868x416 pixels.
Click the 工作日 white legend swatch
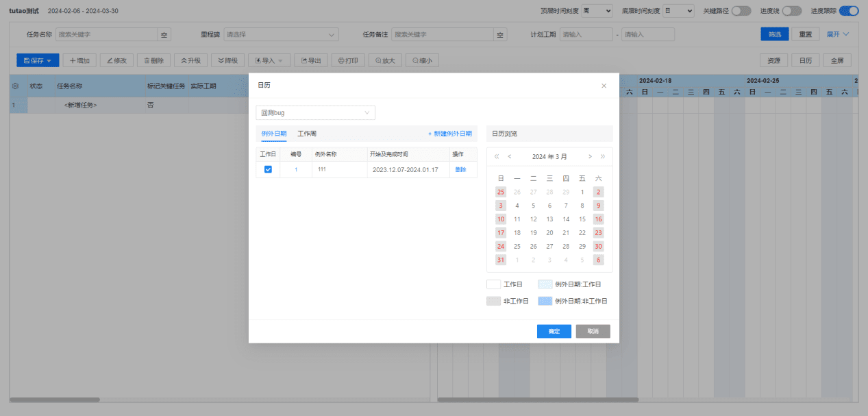tap(494, 284)
